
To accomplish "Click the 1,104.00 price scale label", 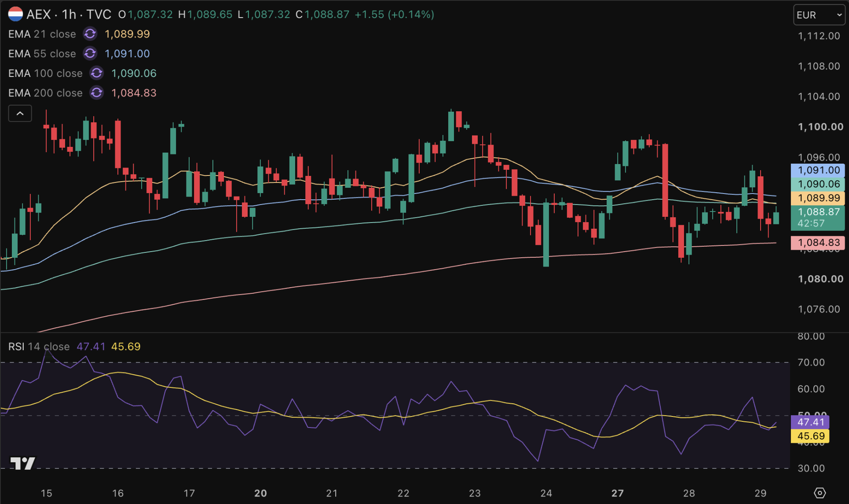I will (819, 97).
